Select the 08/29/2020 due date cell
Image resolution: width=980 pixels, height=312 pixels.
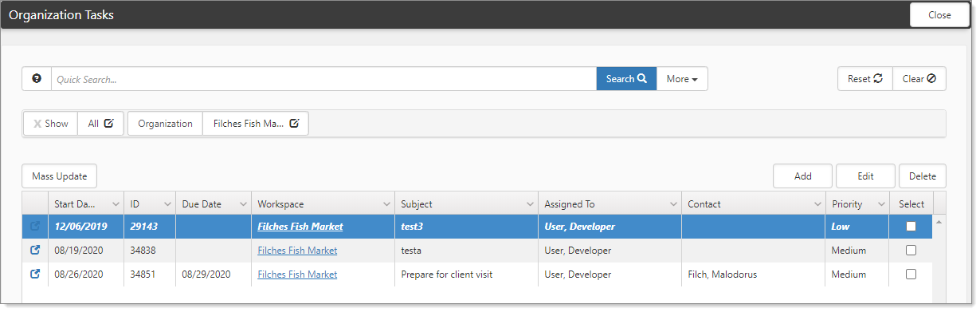pyautogui.click(x=214, y=274)
